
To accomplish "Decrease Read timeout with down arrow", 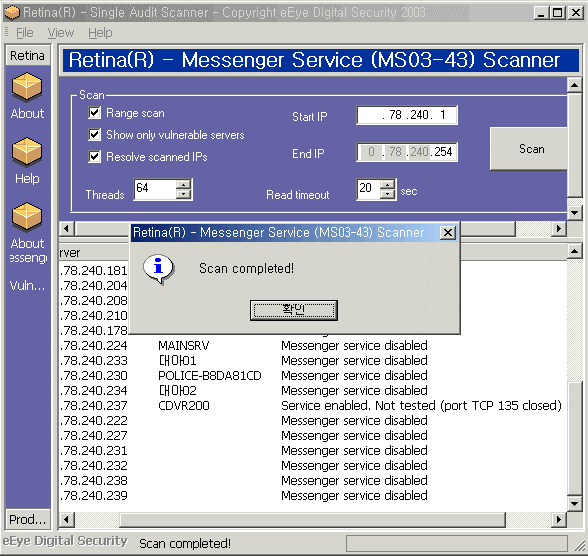I will [x=387, y=194].
